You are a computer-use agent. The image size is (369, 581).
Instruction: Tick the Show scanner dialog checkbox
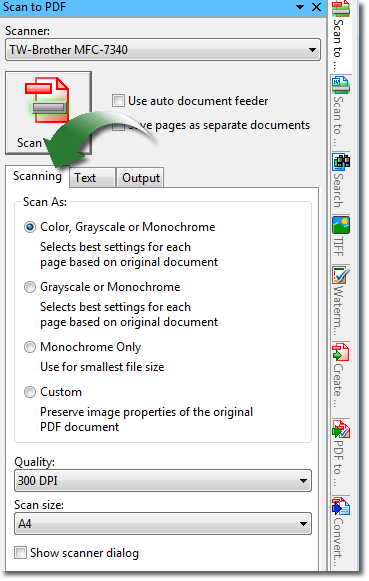[x=20, y=552]
